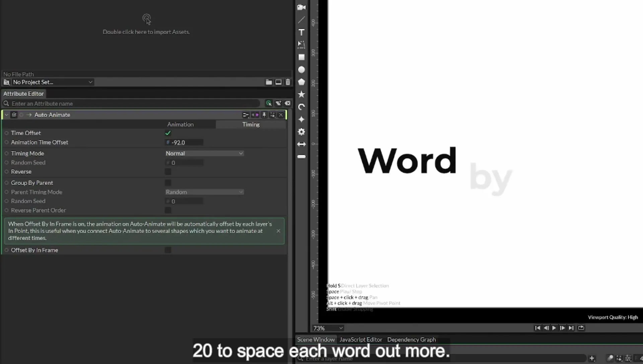Select the Text tool in the toolbar
This screenshot has width=643, height=364.
click(x=301, y=32)
